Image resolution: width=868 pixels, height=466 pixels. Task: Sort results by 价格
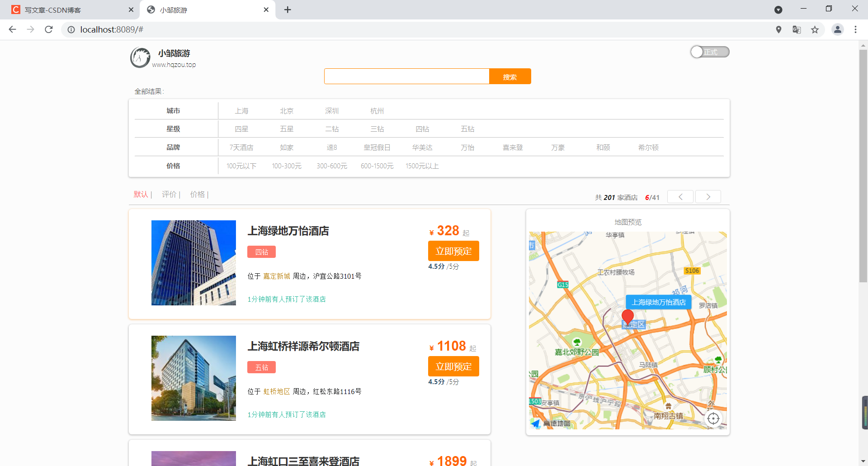(x=198, y=194)
